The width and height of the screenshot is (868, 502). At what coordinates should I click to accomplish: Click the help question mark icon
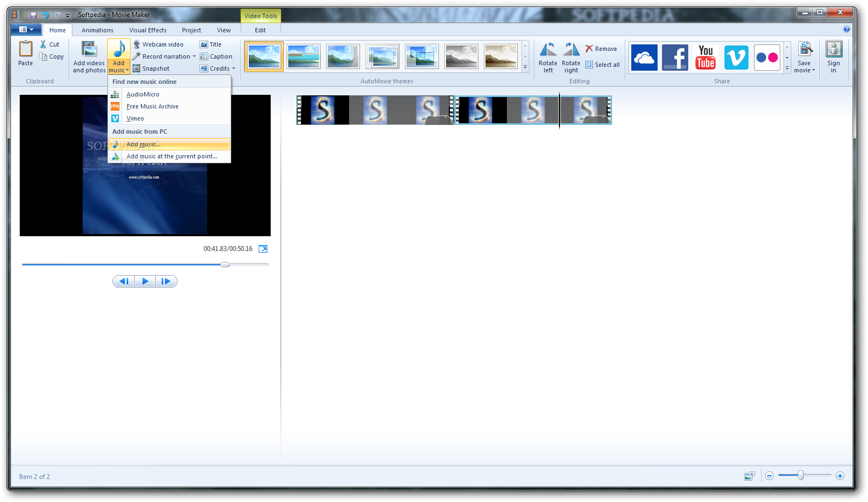[847, 30]
